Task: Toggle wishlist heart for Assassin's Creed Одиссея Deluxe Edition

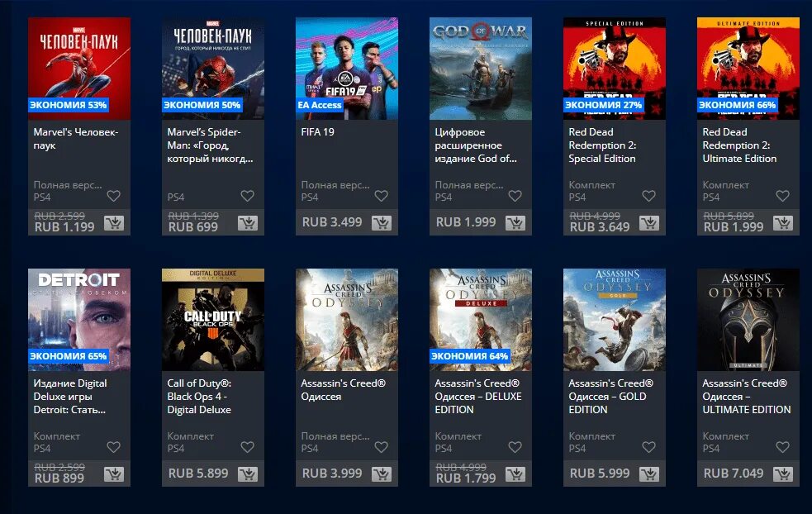Action: [x=515, y=447]
